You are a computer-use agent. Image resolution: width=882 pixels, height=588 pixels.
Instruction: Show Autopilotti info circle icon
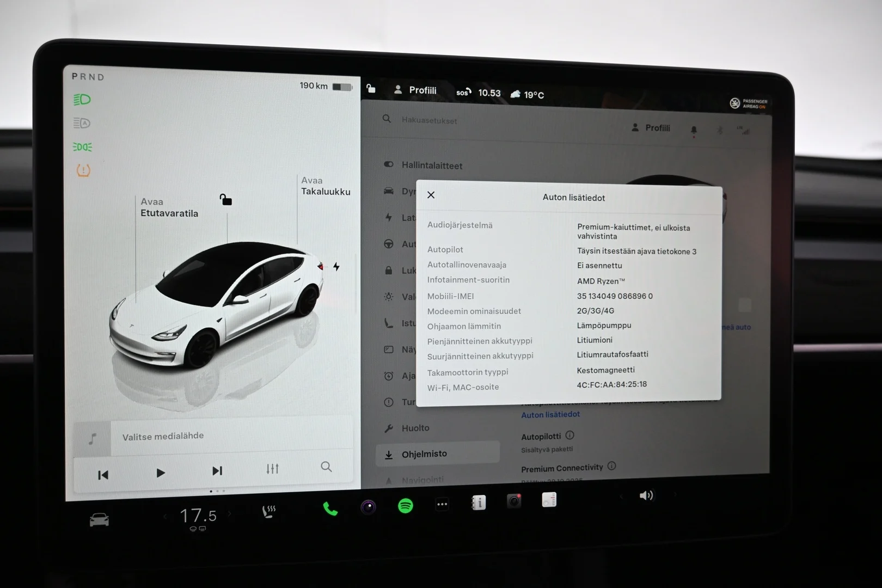[x=569, y=435]
